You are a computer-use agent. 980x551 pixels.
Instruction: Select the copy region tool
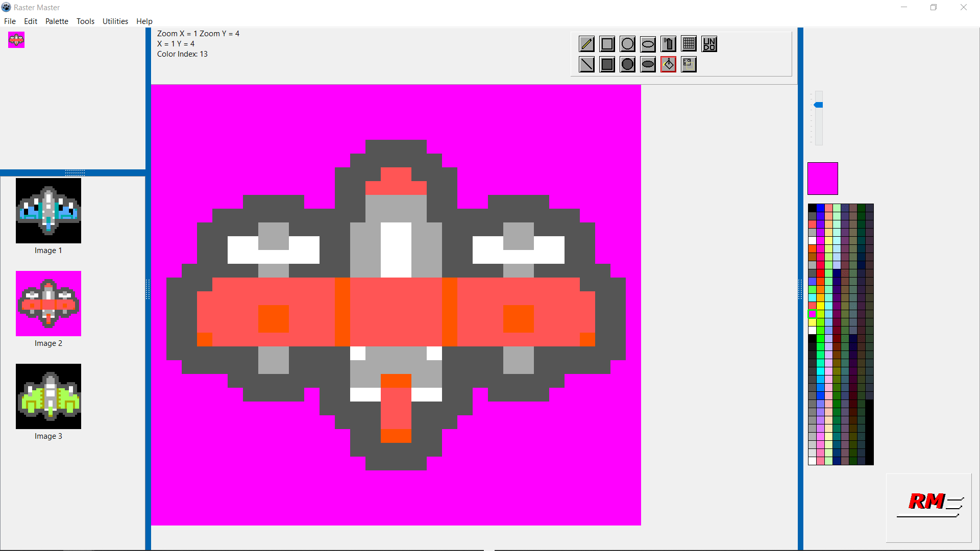[689, 64]
